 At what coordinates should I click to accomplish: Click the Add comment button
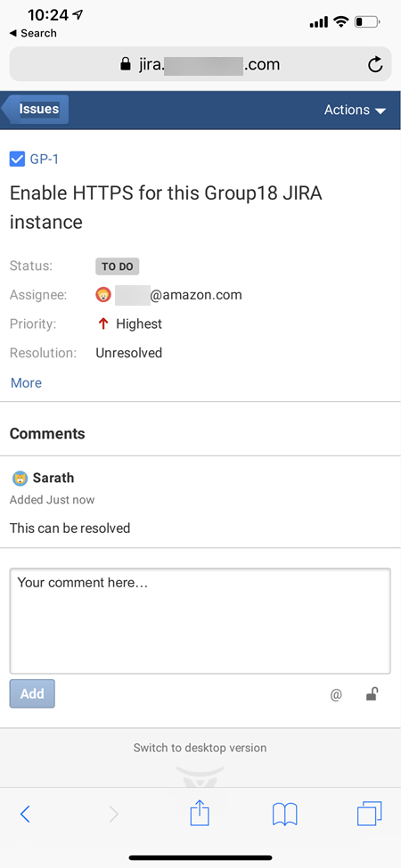coord(32,693)
